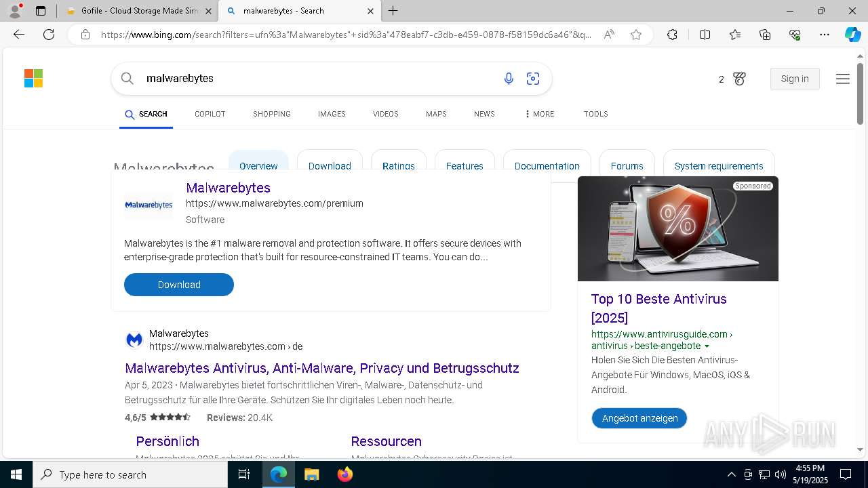This screenshot has height=488, width=868.
Task: Refresh the current page
Action: coord(49,35)
